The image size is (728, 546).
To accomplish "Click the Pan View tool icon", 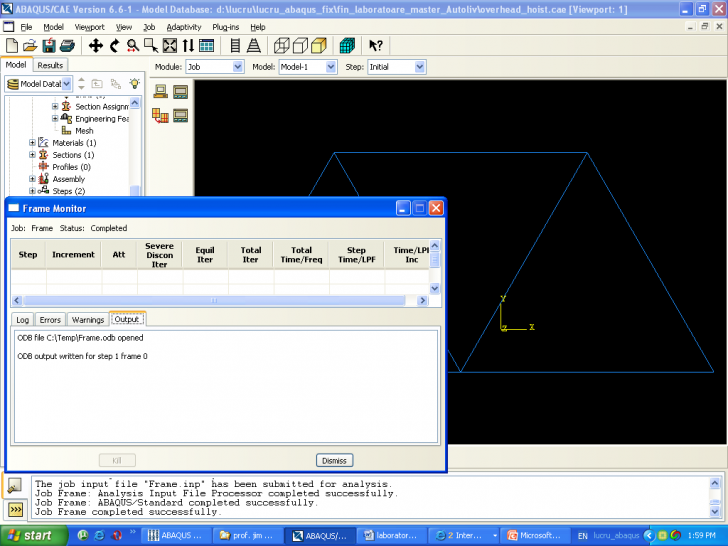I will coord(96,46).
